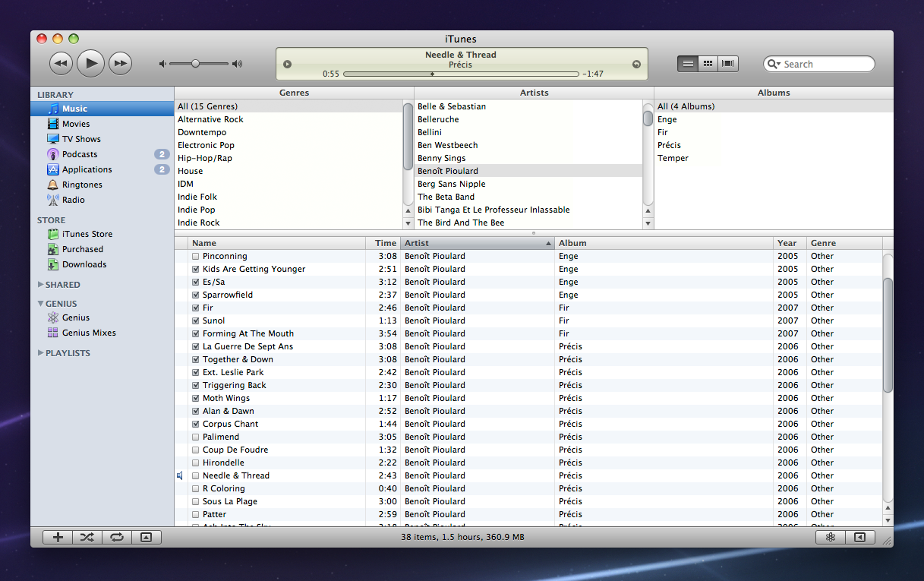Expand the Playlists section
Screen dimensions: 924x581
[x=41, y=353]
